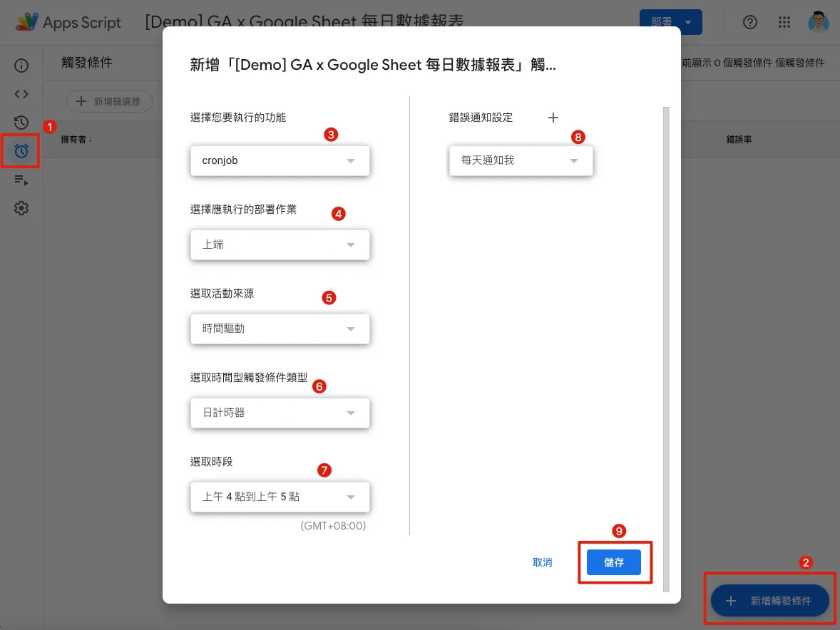The image size is (840, 630).
Task: Click the 新增觸發條件 add trigger button
Action: (770, 601)
